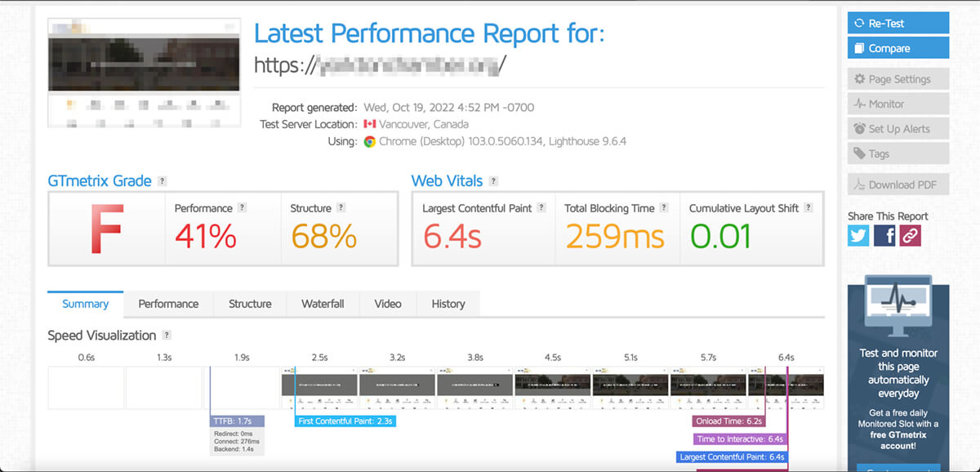Viewport: 980px width, 472px height.
Task: Open the Video tab
Action: pos(388,304)
